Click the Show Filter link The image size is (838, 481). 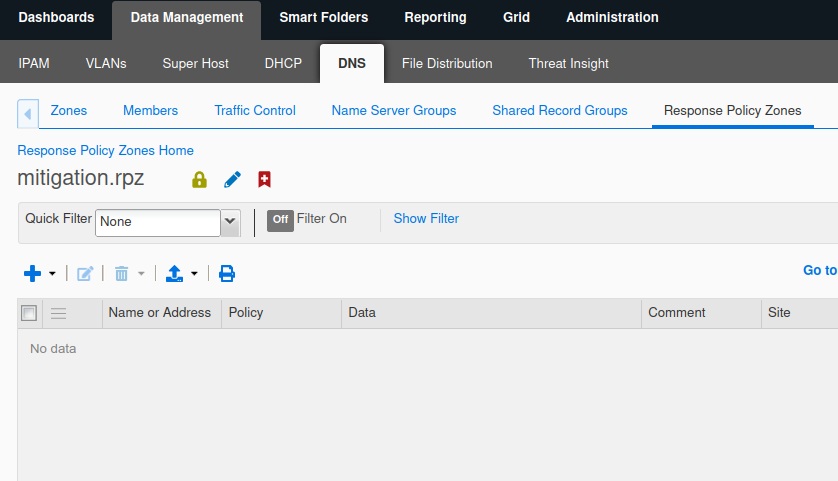tap(426, 218)
